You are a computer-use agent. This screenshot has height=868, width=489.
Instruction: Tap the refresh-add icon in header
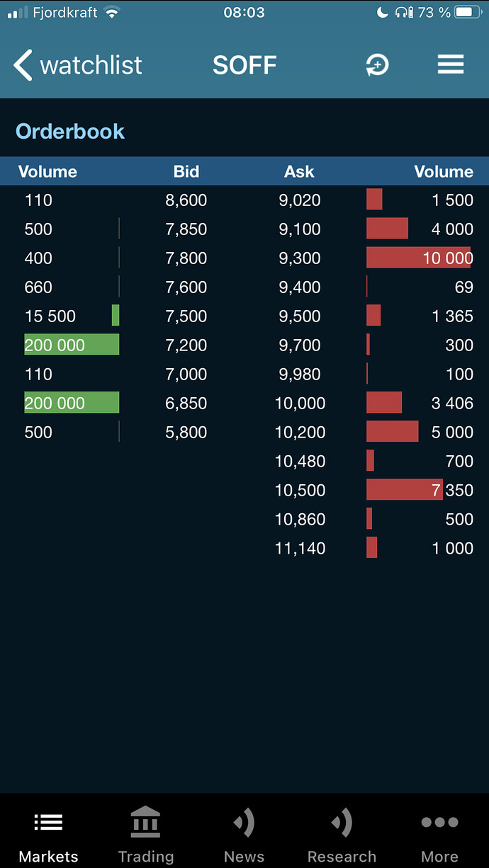pyautogui.click(x=377, y=65)
